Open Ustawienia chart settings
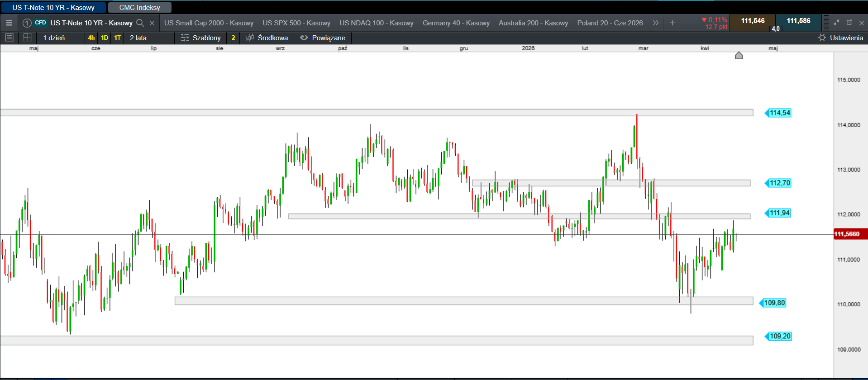868x380 pixels. [841, 38]
